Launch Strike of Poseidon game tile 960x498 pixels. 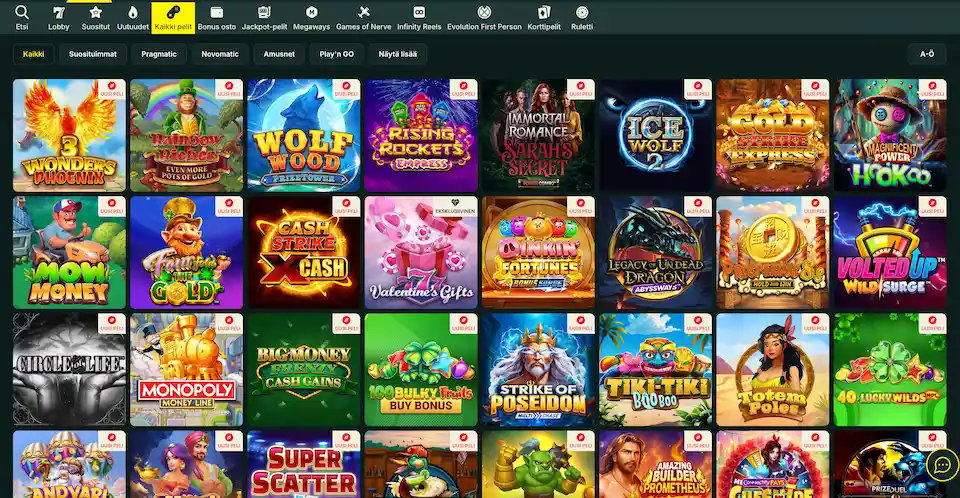pos(537,370)
